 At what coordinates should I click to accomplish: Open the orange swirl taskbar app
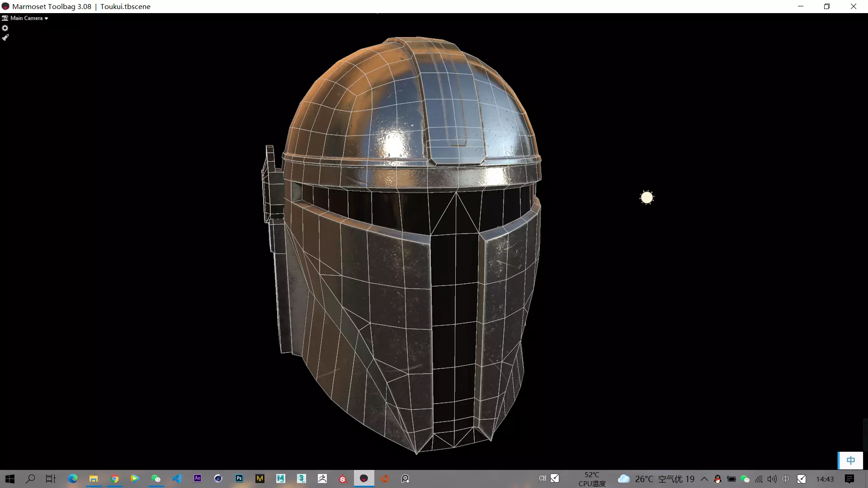tap(385, 479)
